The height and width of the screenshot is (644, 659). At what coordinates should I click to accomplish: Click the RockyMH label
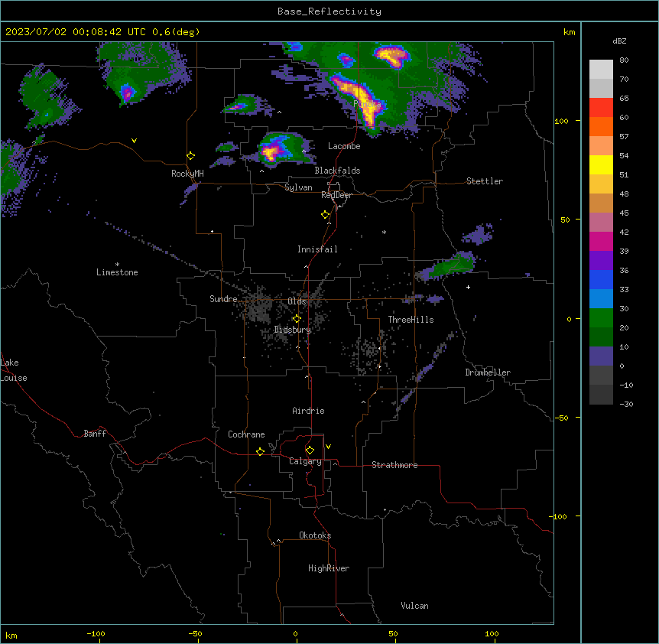coord(187,174)
